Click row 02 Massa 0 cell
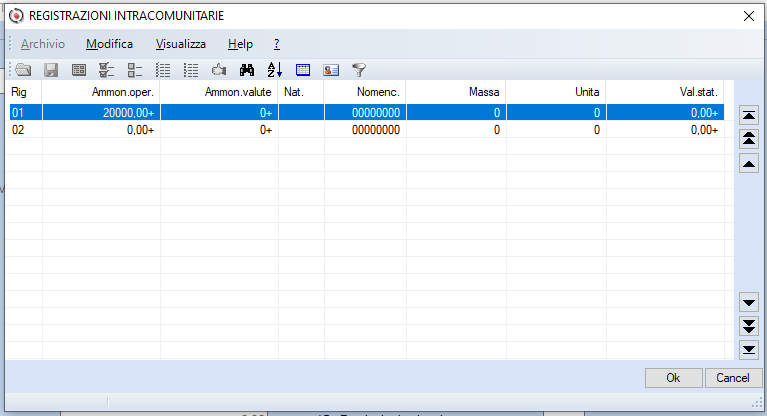Viewport: 767px width, 416px height. coord(456,130)
